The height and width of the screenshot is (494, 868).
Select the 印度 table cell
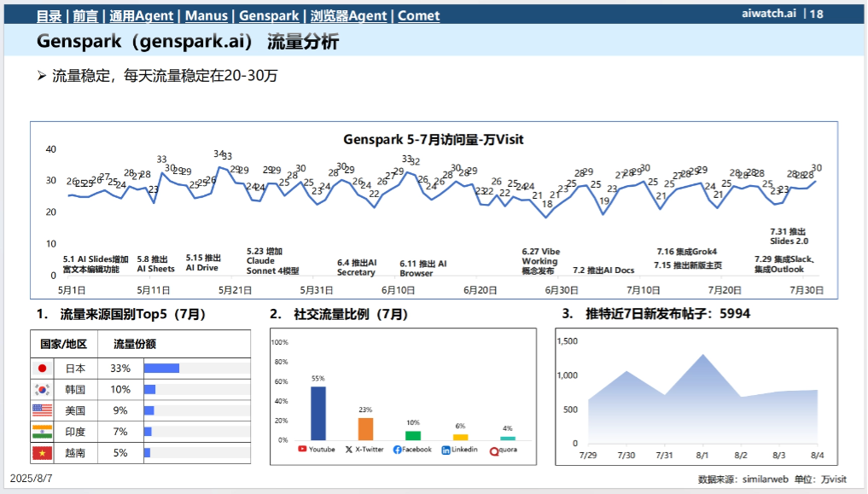click(x=75, y=432)
